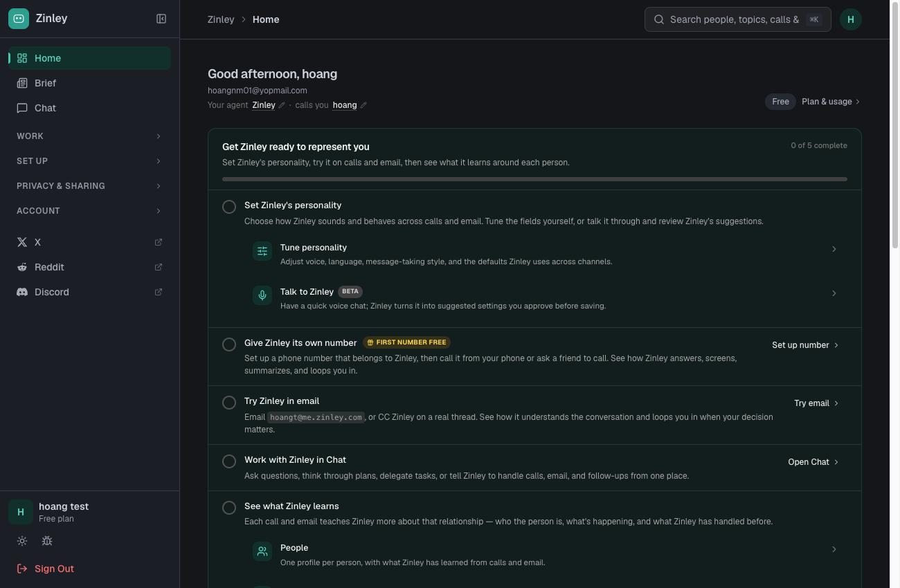Click the hoangt@me.zinley.com email address
Viewport: 900px width, 588px height.
pyautogui.click(x=316, y=417)
